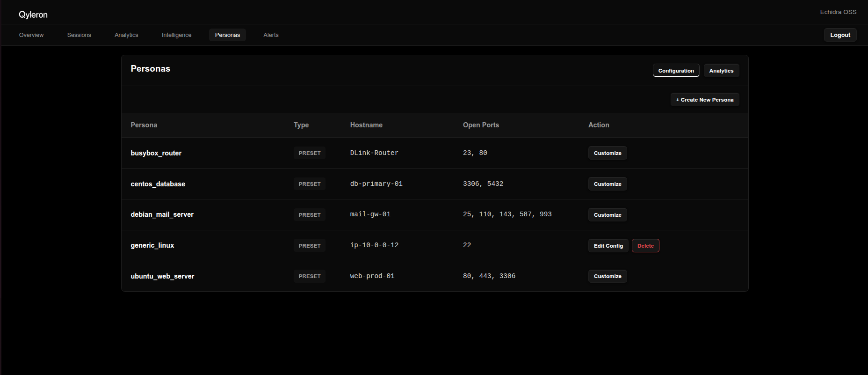This screenshot has width=868, height=375.
Task: Click the Action column header
Action: coord(599,125)
